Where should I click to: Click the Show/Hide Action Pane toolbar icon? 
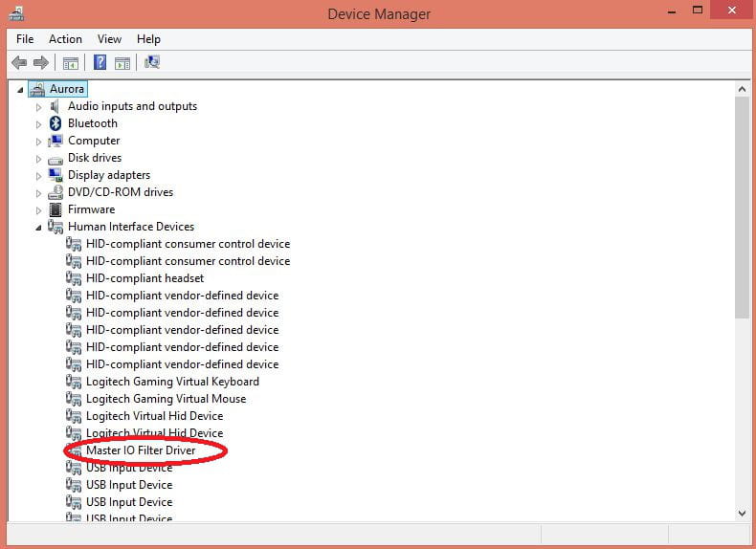[122, 63]
